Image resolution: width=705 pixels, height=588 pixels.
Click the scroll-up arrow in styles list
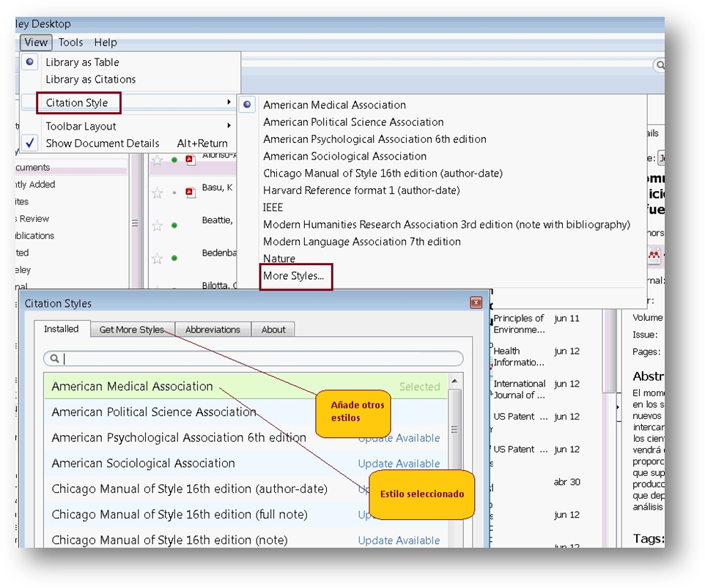[x=454, y=382]
